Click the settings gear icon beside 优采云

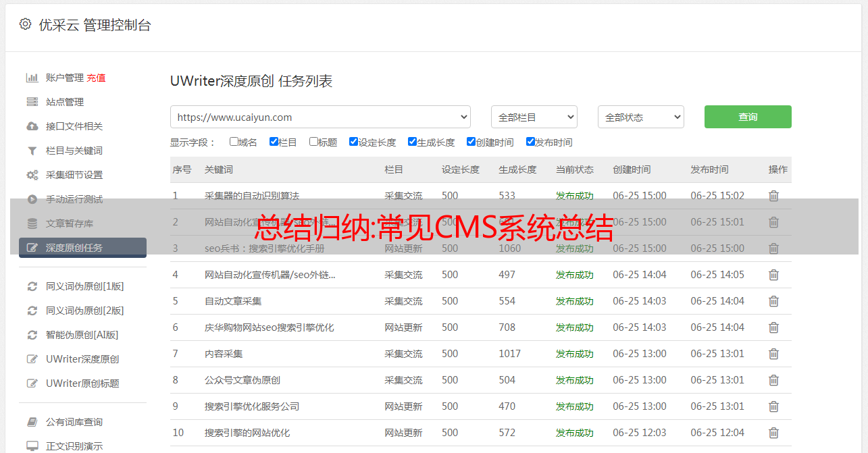(25, 24)
